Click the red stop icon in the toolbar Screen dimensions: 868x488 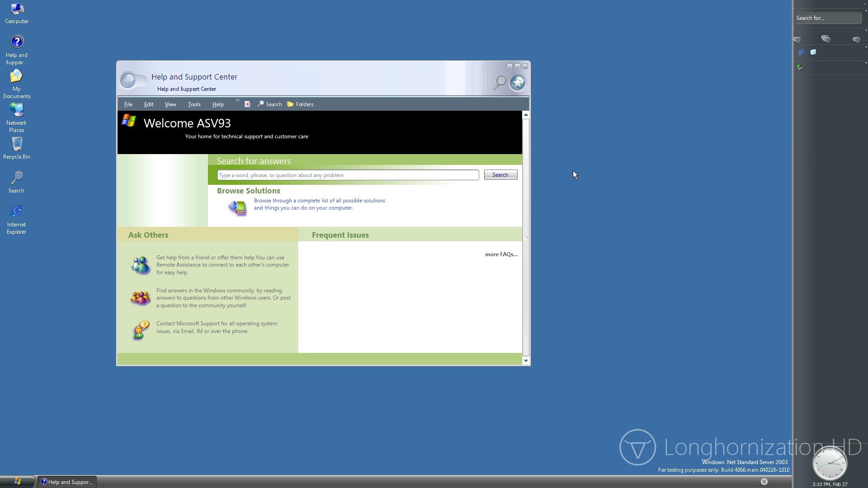coord(247,104)
